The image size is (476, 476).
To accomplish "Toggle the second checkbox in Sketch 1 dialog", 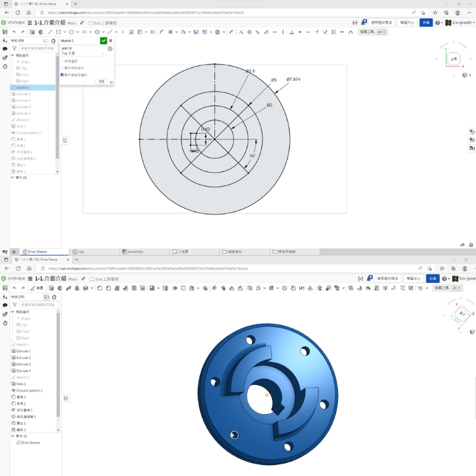I will [63, 68].
